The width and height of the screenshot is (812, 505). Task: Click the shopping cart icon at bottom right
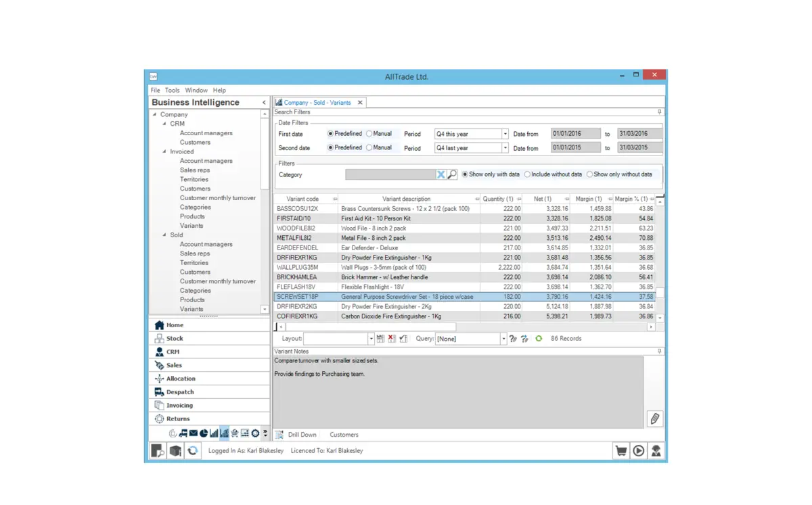click(621, 450)
